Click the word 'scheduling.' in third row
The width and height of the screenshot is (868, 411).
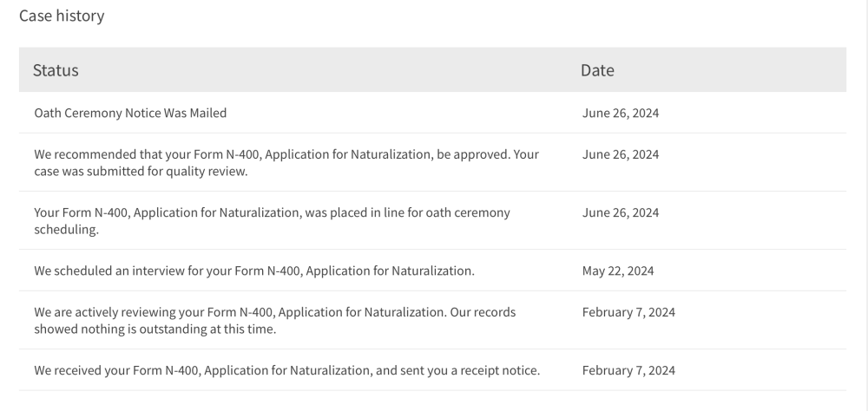point(67,229)
